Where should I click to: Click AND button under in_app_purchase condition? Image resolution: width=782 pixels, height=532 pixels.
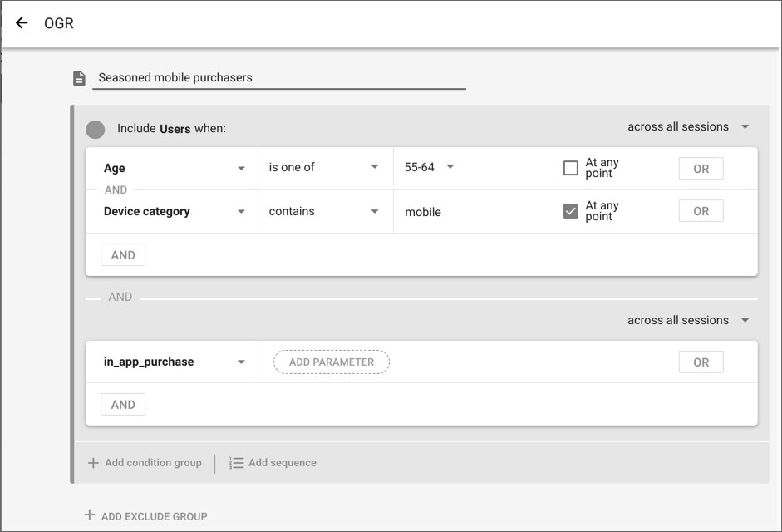point(123,405)
